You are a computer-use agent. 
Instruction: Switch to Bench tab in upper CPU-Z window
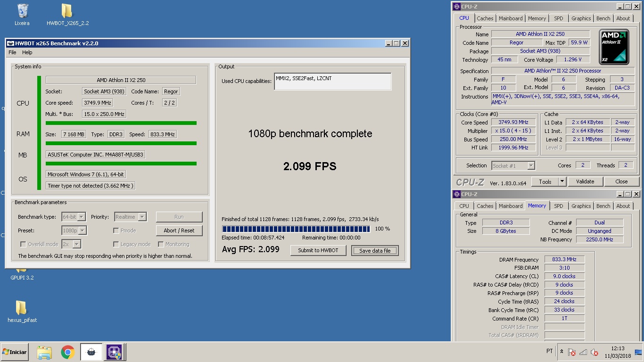pos(603,18)
